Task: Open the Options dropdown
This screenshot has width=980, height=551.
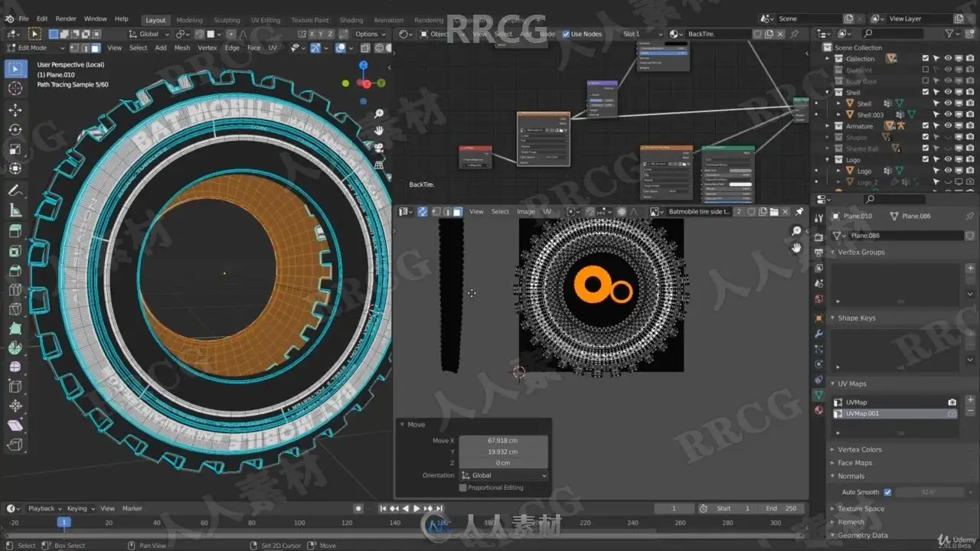Action: pyautogui.click(x=371, y=34)
